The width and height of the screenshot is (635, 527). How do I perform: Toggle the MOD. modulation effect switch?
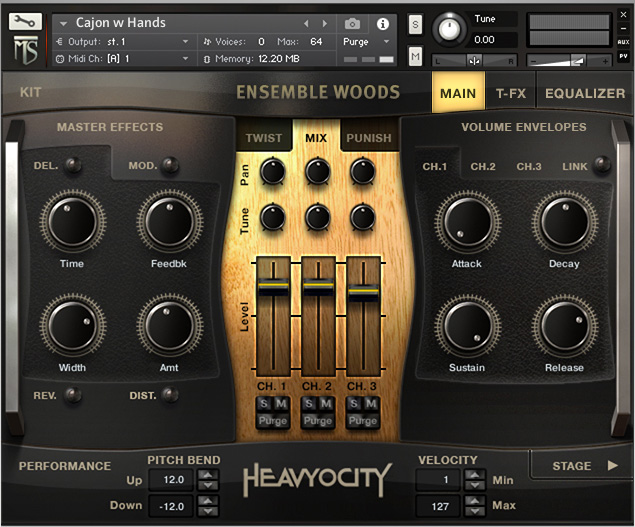(170, 165)
